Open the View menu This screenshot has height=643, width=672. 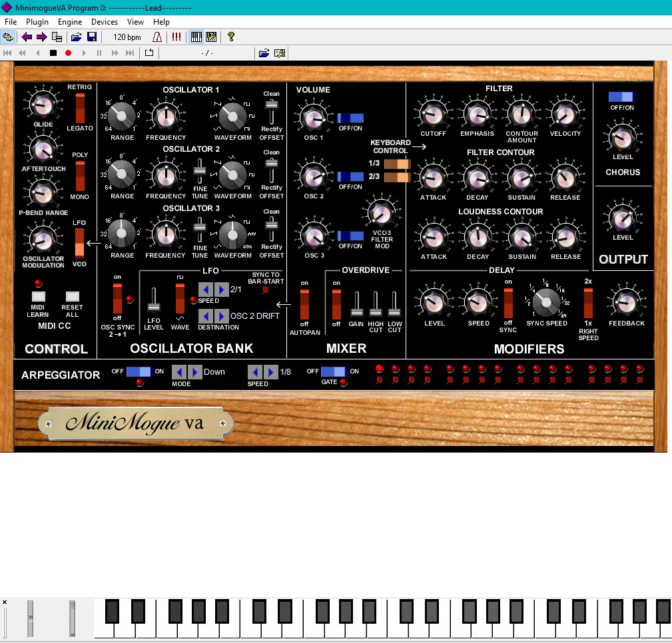pos(135,22)
